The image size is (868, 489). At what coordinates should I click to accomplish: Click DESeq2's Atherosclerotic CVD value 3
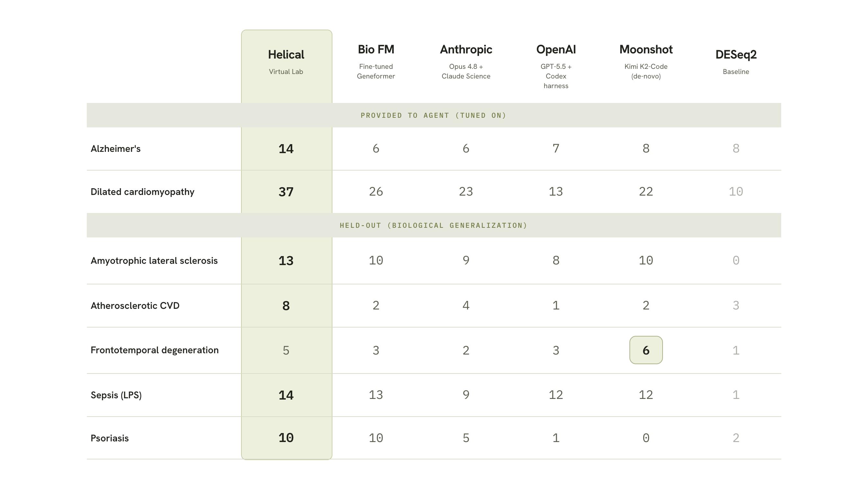click(x=736, y=306)
